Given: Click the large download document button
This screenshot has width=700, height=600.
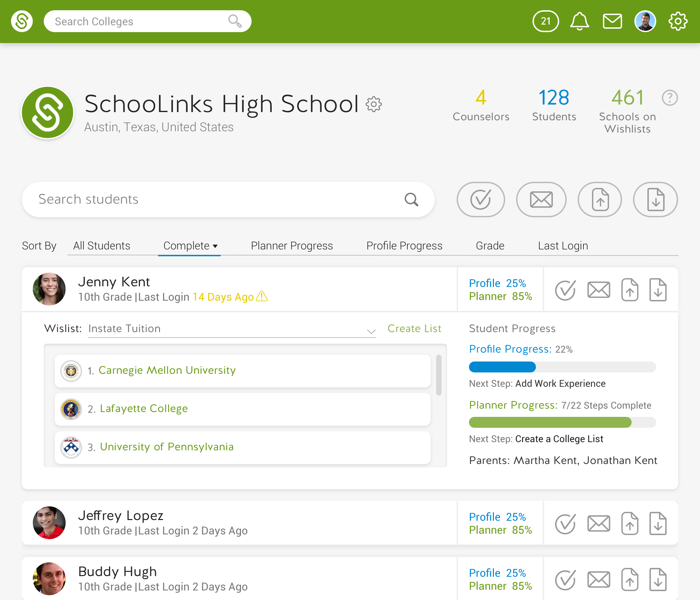Looking at the screenshot, I should (656, 200).
